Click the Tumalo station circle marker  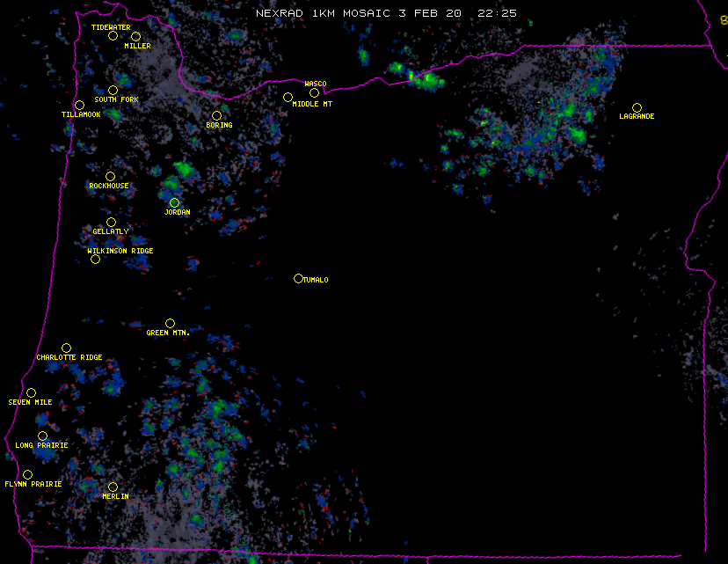click(x=298, y=279)
